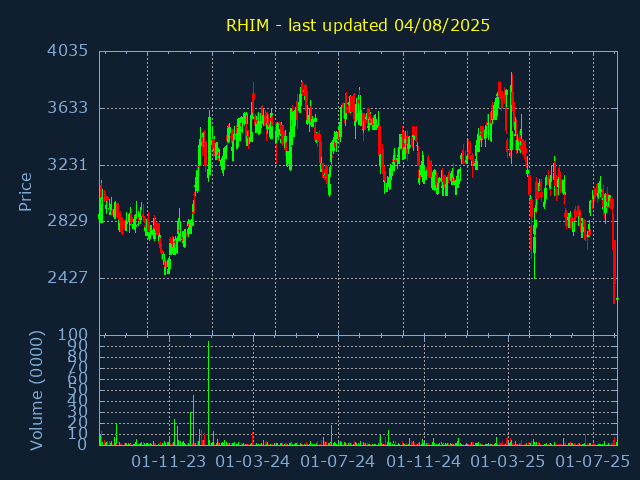Click the 3633 price axis label

(x=67, y=108)
